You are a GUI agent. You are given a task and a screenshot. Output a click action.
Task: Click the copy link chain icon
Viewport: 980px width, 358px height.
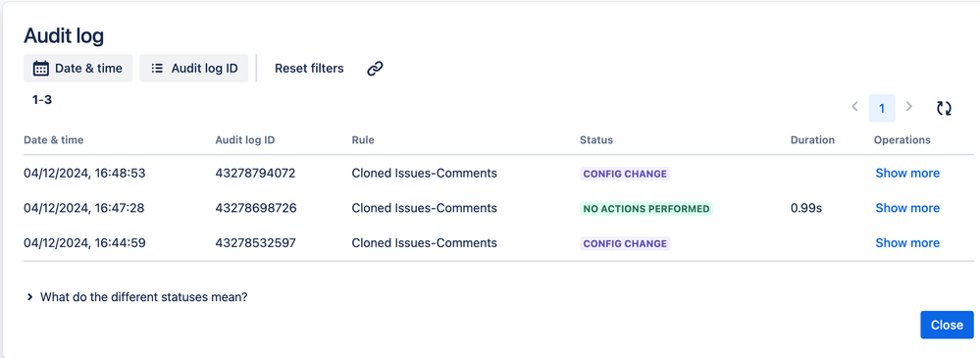pyautogui.click(x=375, y=68)
